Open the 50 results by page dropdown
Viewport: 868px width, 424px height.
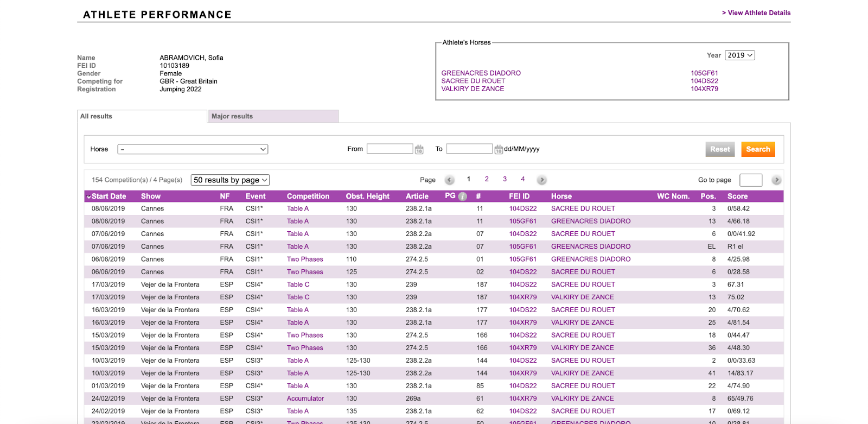click(230, 180)
